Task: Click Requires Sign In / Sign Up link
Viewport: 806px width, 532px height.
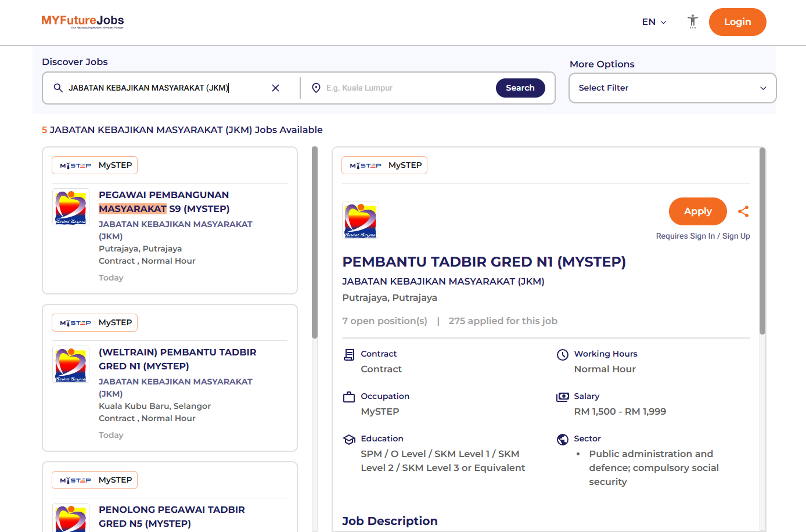Action: (703, 236)
